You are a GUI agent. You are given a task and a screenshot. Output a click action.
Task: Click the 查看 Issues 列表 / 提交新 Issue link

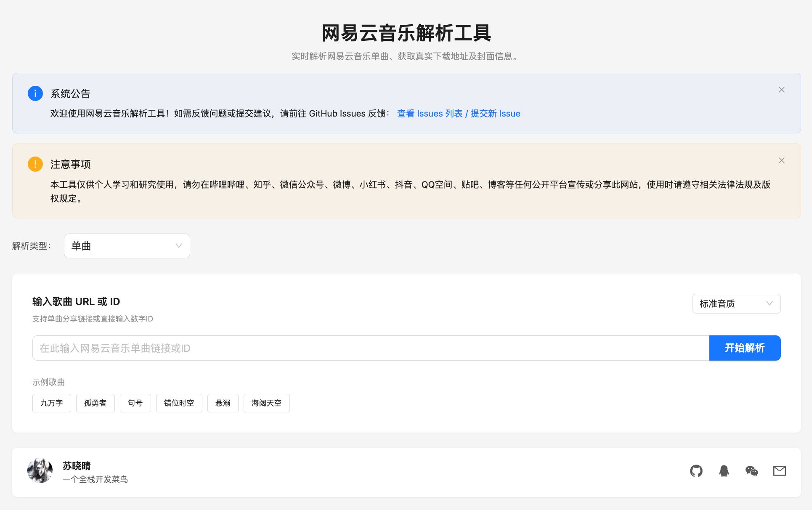point(459,114)
